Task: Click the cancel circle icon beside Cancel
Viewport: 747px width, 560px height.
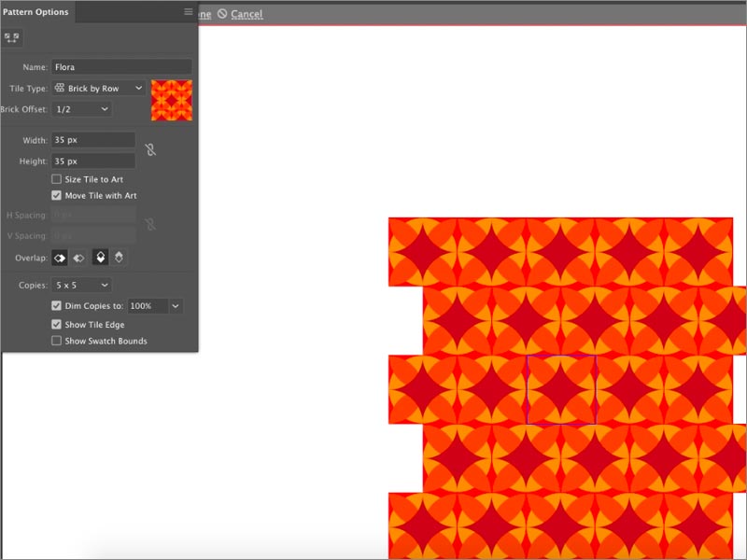Action: point(222,14)
